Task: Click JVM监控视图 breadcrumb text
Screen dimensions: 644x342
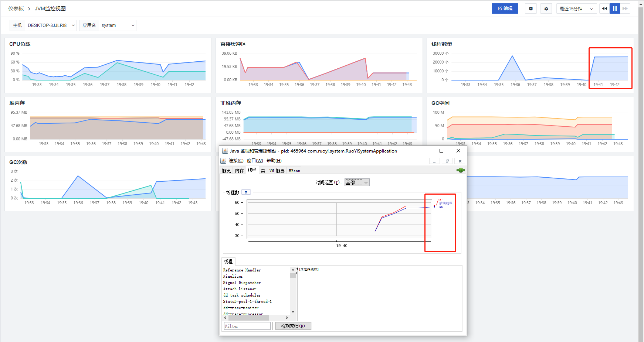Action: point(50,8)
